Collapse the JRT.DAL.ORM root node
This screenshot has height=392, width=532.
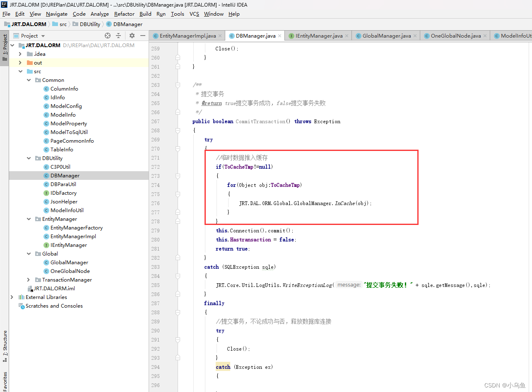click(x=12, y=45)
